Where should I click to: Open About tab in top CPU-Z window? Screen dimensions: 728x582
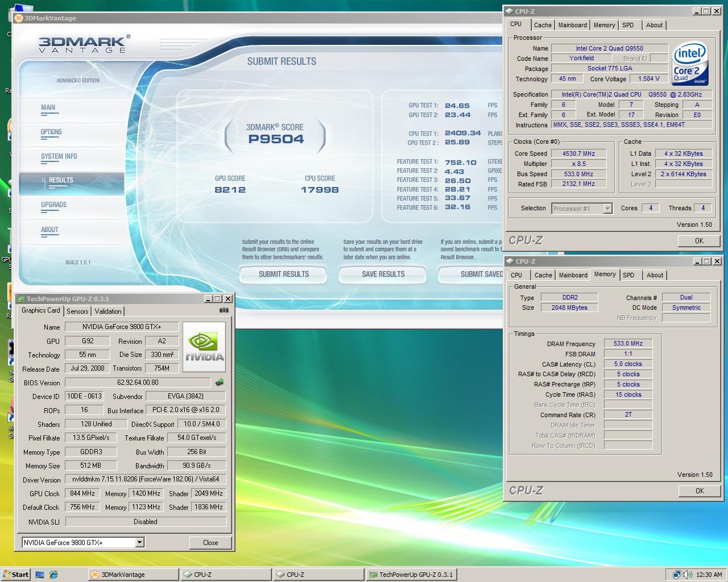[x=654, y=25]
